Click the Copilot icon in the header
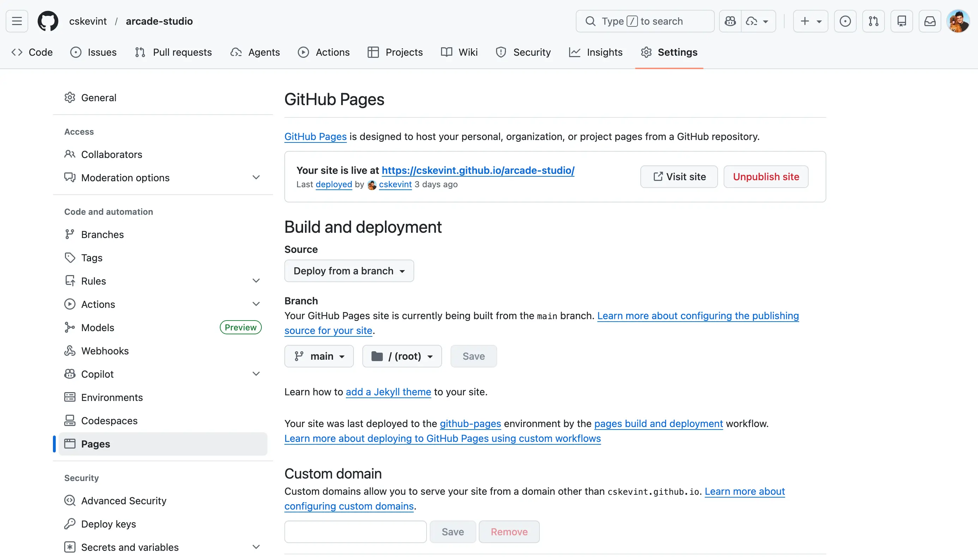978x560 pixels. [x=730, y=21]
